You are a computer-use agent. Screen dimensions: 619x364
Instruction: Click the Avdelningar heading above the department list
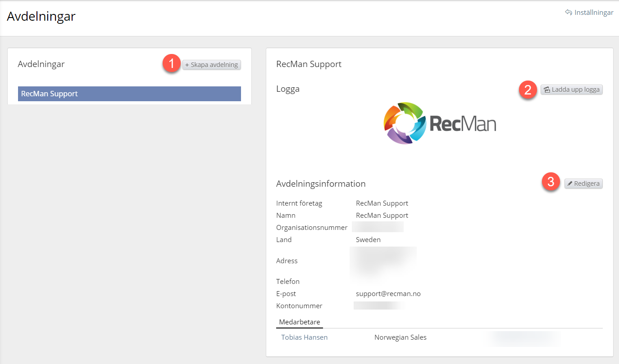(x=41, y=64)
